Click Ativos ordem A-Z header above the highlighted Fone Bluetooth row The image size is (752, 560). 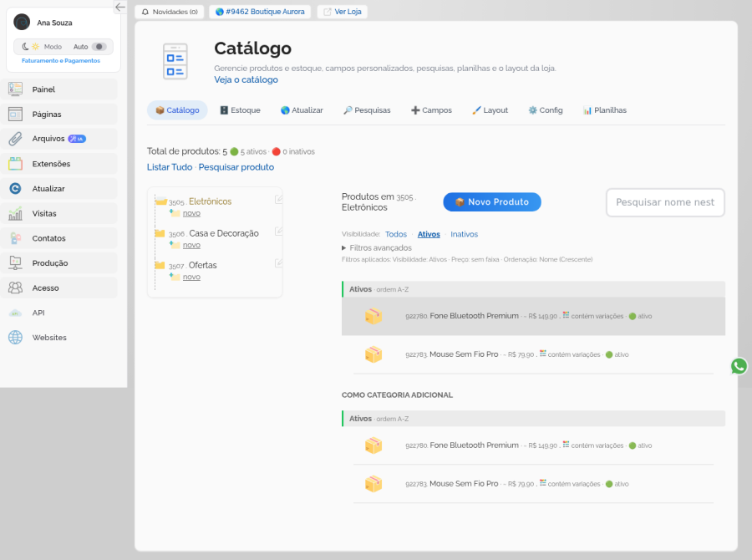[x=533, y=289]
